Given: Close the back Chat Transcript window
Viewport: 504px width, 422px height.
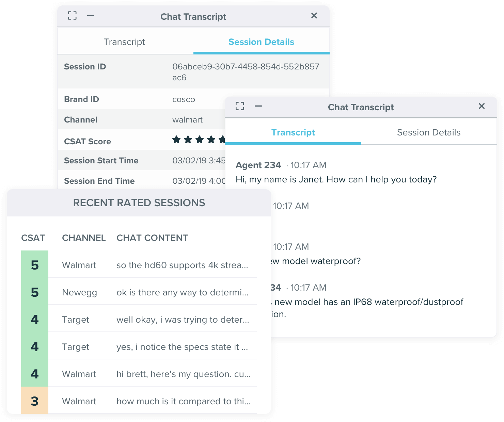Looking at the screenshot, I should point(314,16).
